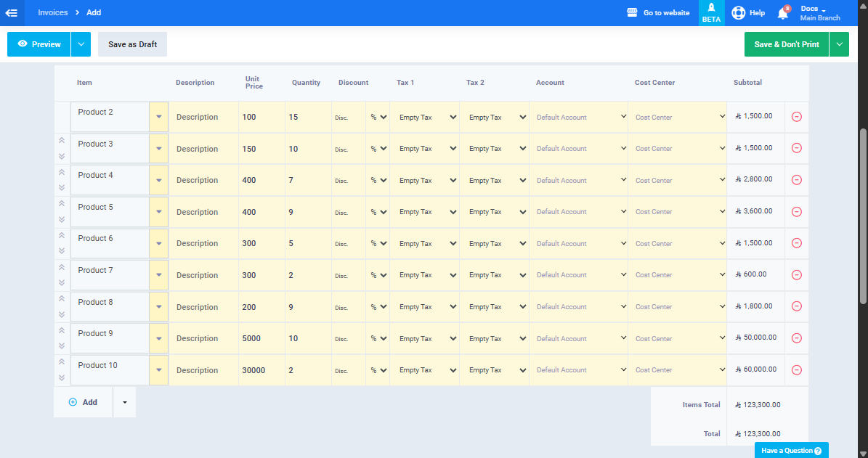Open the Preview options dropdown arrow
This screenshot has width=868, height=458.
pyautogui.click(x=81, y=44)
